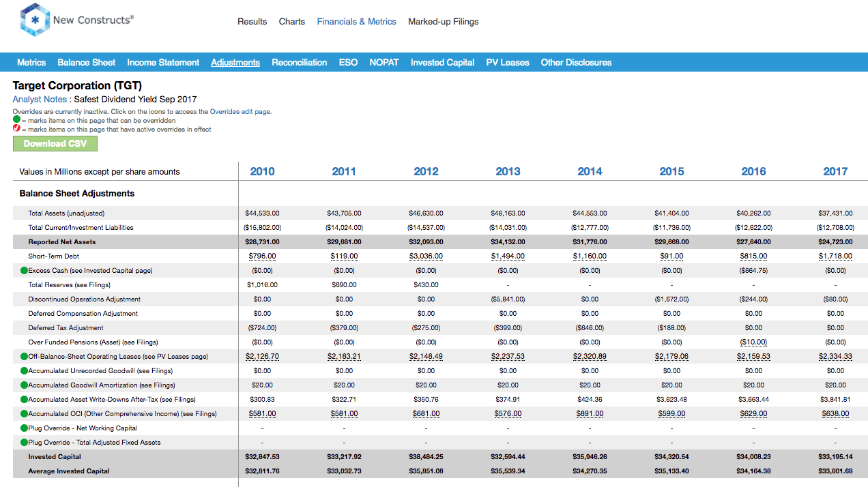Image resolution: width=868 pixels, height=487 pixels.
Task: Click the Target Corporation (TGT) heading
Action: 77,86
